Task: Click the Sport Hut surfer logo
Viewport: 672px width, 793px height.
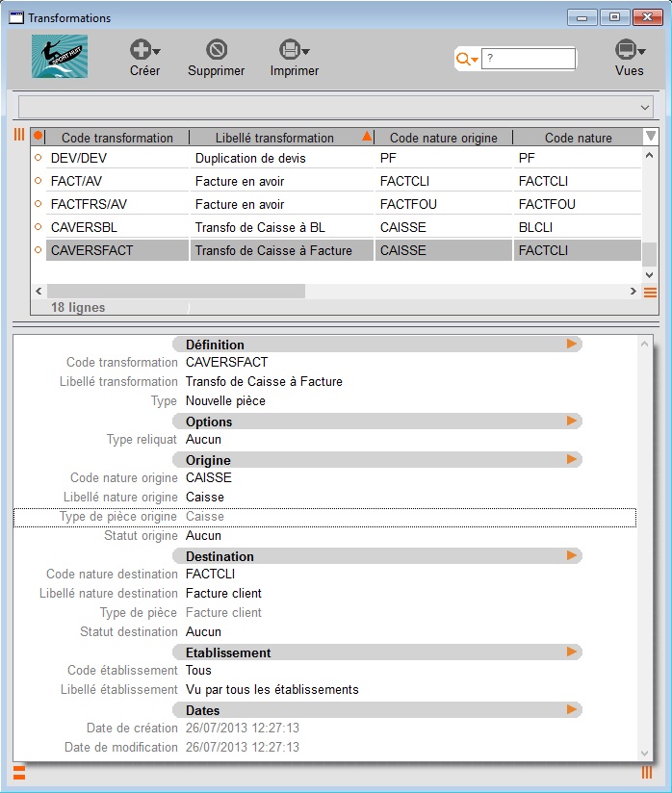Action: [60, 56]
